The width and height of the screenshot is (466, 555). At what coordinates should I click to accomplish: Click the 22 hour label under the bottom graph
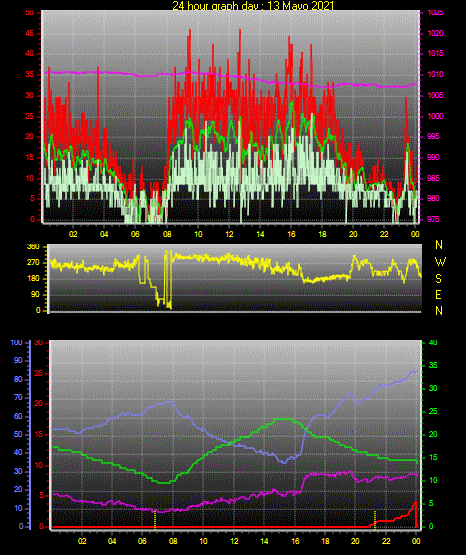[386, 541]
